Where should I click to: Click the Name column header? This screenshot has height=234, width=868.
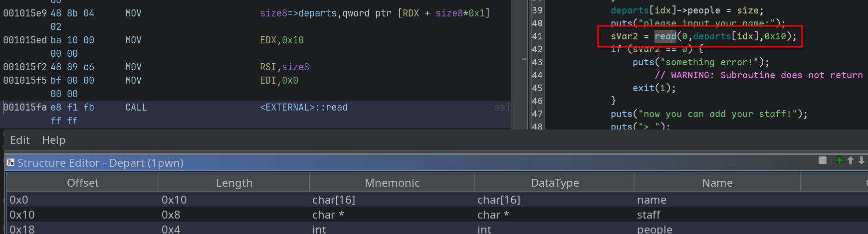pyautogui.click(x=717, y=183)
